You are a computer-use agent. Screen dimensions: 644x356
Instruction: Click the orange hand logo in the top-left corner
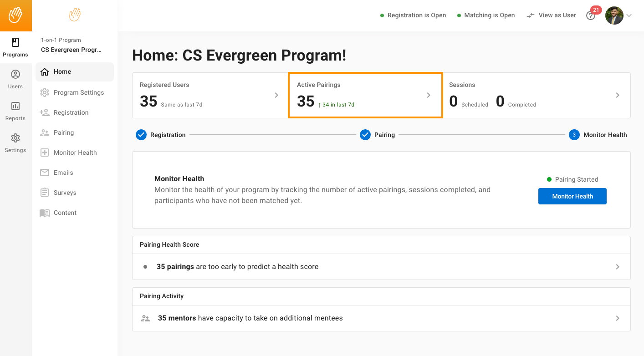16,15
